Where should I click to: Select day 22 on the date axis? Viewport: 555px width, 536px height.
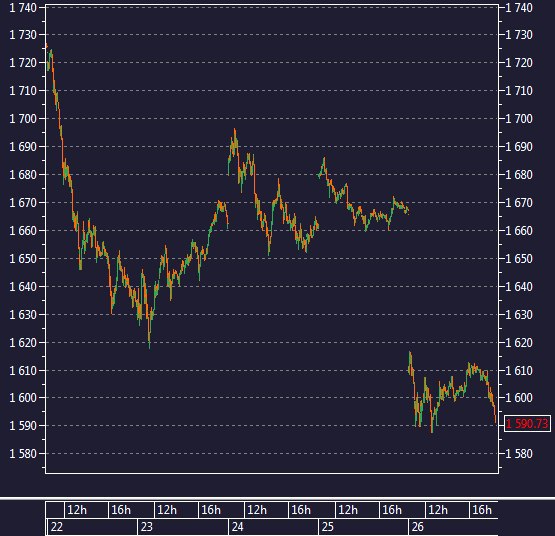(57, 527)
